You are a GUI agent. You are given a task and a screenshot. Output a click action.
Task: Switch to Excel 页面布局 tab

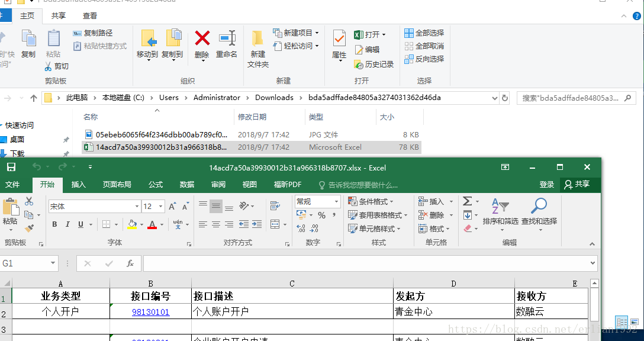point(117,185)
